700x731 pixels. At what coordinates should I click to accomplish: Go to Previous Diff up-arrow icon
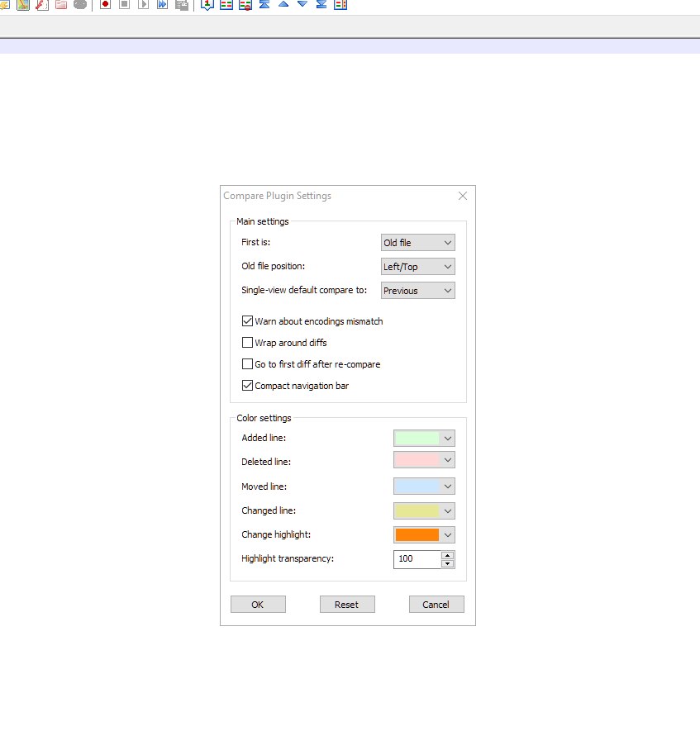click(x=283, y=4)
